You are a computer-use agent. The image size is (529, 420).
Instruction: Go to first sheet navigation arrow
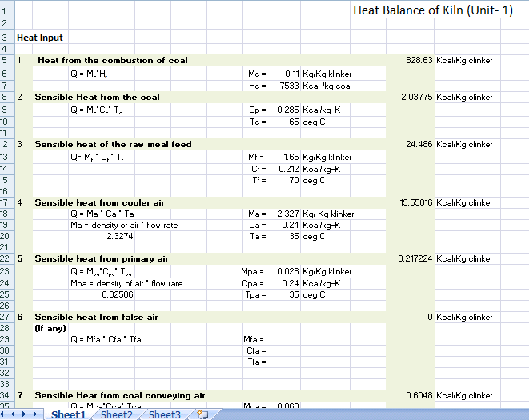coord(2,414)
